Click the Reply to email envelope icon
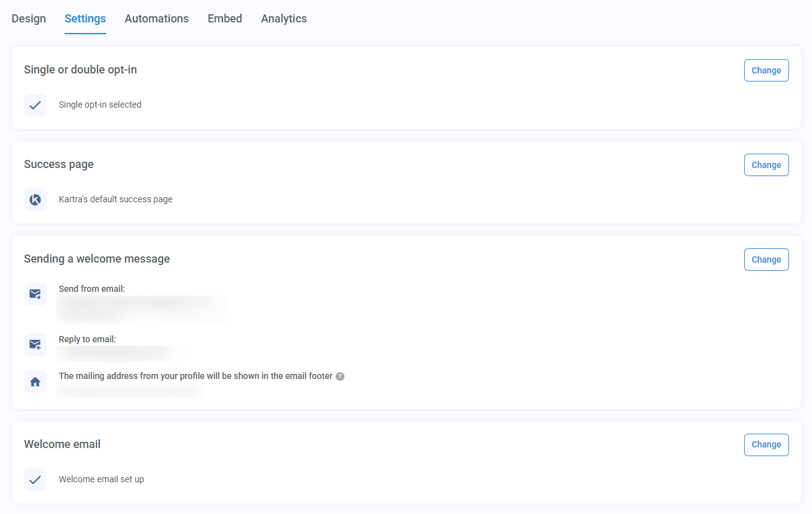812x514 pixels. pyautogui.click(x=35, y=344)
